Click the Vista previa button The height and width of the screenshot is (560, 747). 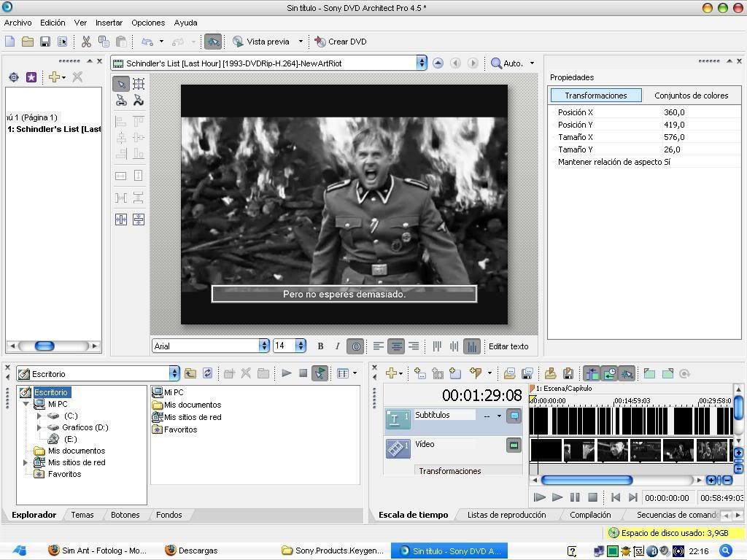tap(261, 42)
